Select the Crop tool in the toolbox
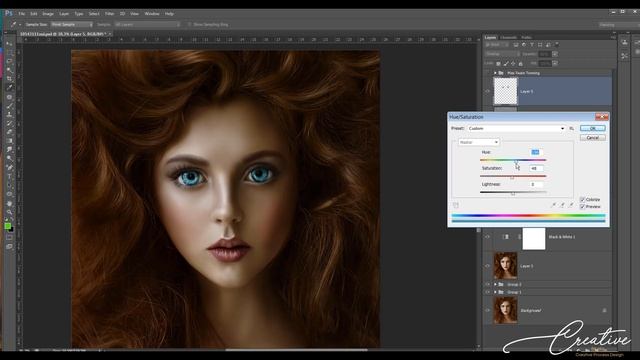The width and height of the screenshot is (640, 360). coord(9,78)
